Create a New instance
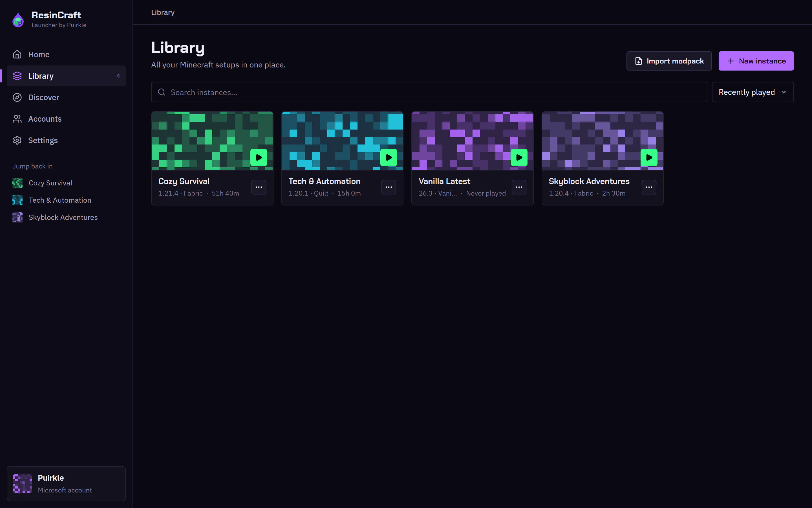Viewport: 812px width, 508px height. (756, 61)
